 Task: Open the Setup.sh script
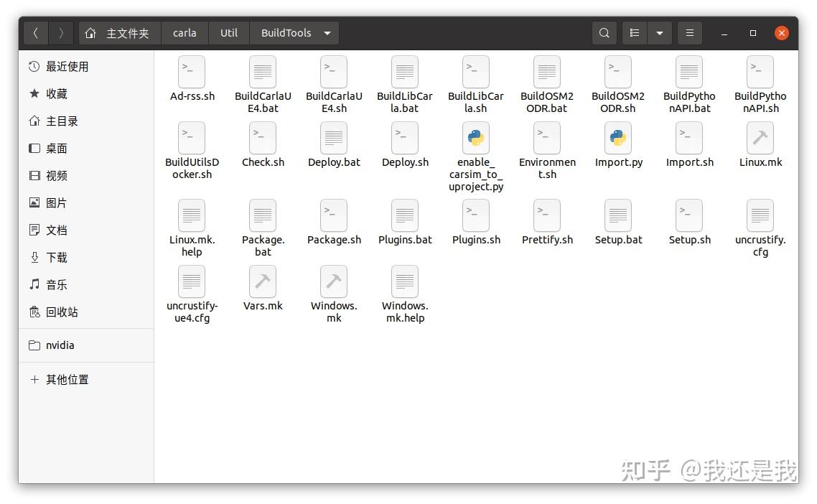688,223
